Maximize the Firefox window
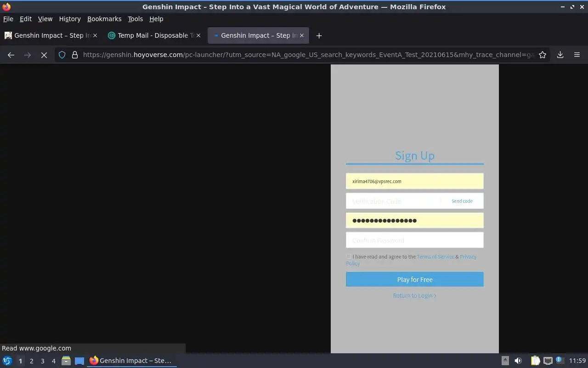 pos(572,7)
